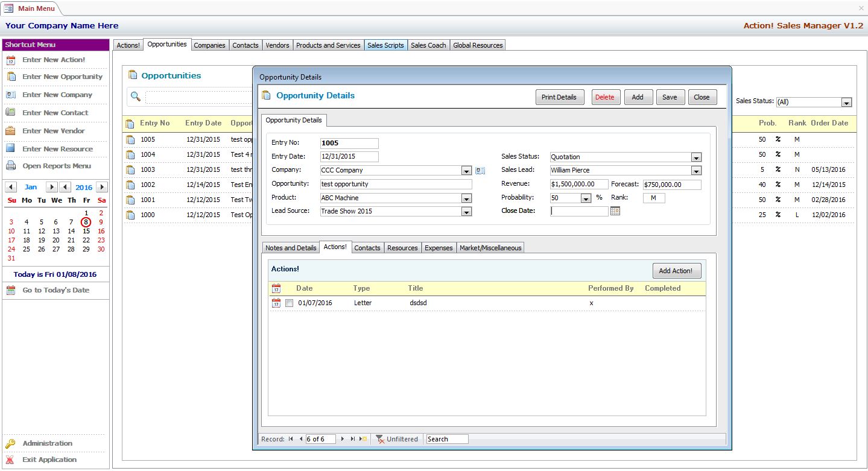Image resolution: width=868 pixels, height=471 pixels.
Task: Open the Sales Lead dropdown for William Pierce
Action: [x=696, y=171]
